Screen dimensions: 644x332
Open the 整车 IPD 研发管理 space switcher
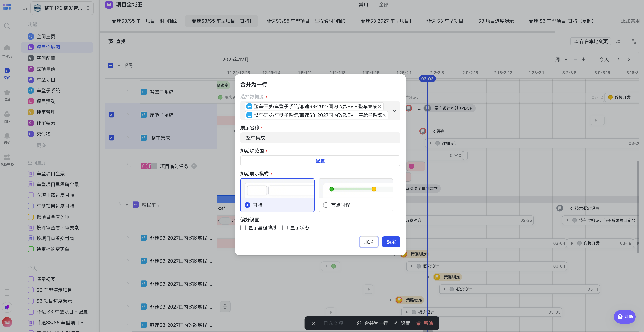click(x=62, y=8)
